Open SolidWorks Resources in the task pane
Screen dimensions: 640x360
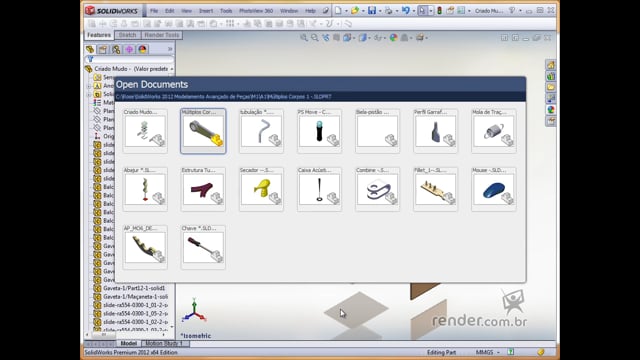pyautogui.click(x=551, y=65)
